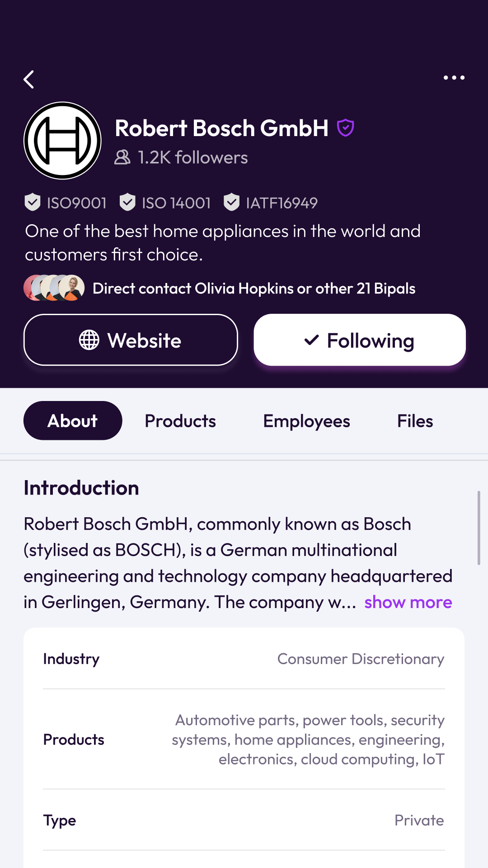Viewport: 488px width, 868px height.
Task: Open the Files tab
Action: 415,421
